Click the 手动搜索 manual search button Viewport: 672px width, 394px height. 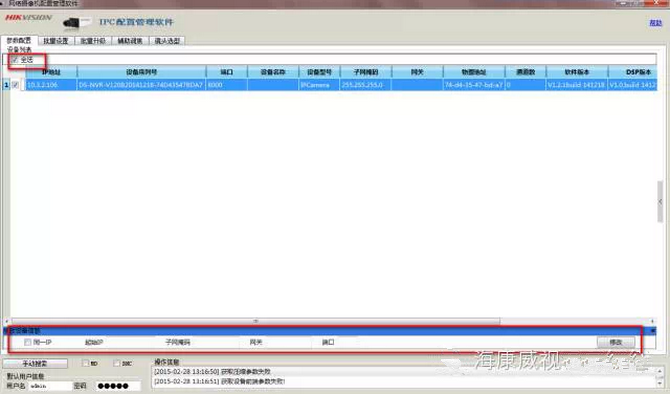(x=35, y=364)
